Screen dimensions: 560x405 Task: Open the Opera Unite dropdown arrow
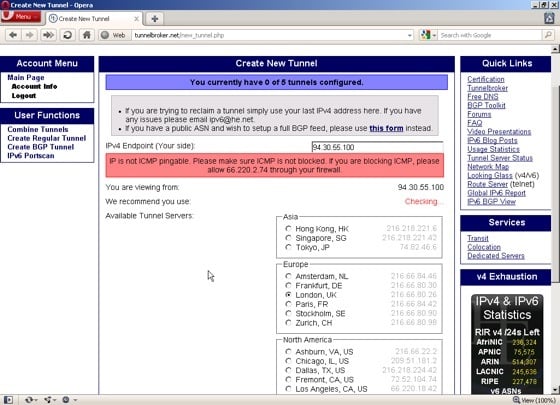point(55,400)
